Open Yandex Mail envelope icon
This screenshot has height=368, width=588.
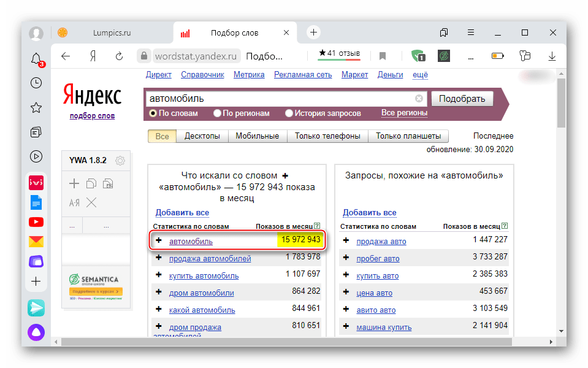(x=36, y=241)
